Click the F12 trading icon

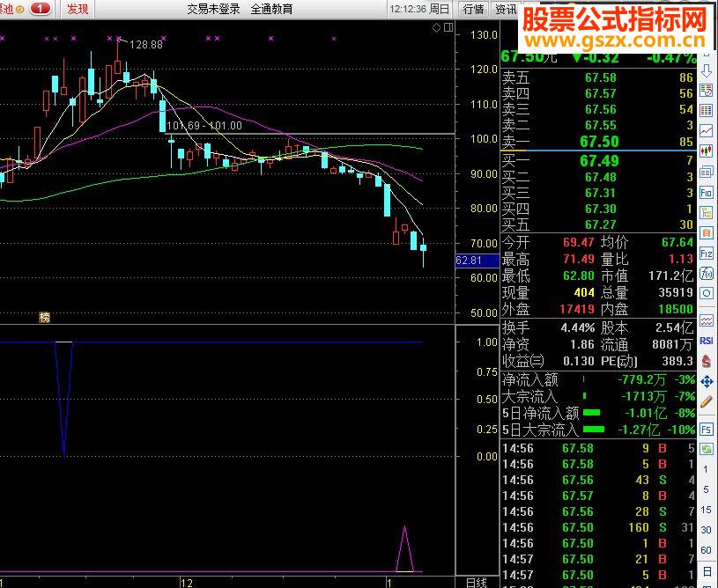(706, 254)
